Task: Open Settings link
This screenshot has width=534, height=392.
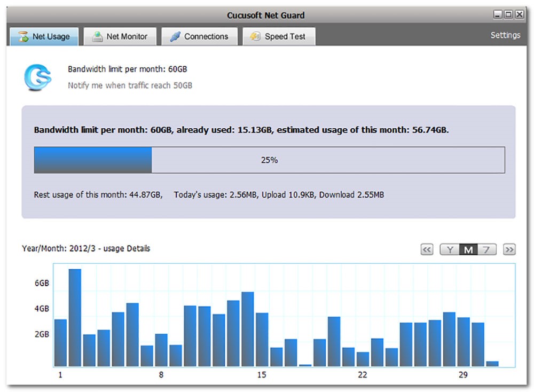Action: pyautogui.click(x=505, y=35)
